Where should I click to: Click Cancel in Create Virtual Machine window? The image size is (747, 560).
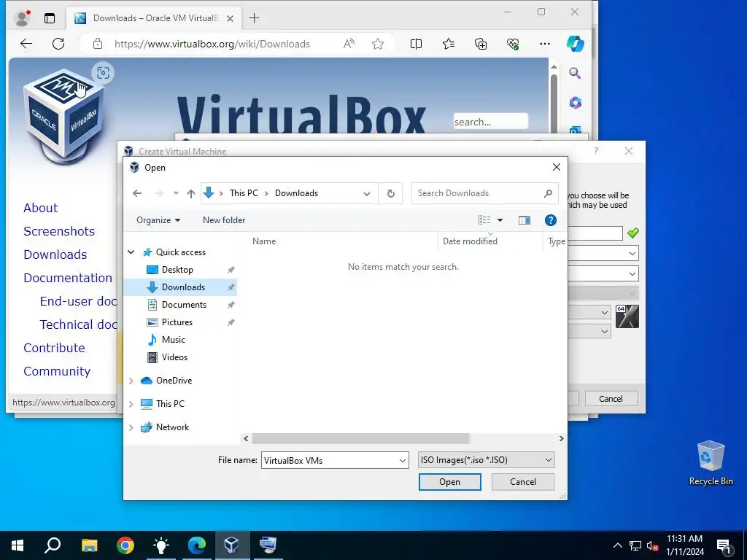point(611,399)
